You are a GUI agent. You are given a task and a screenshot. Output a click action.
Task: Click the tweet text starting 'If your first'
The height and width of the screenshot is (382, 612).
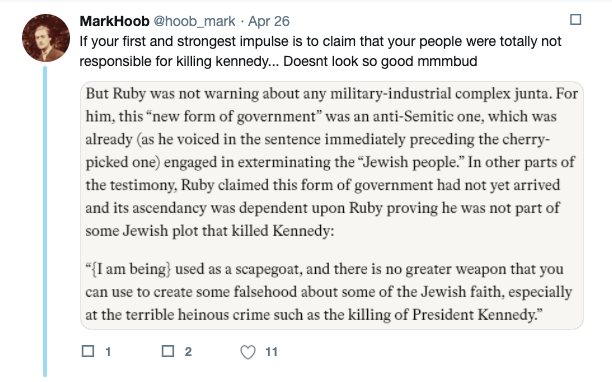[320, 51]
